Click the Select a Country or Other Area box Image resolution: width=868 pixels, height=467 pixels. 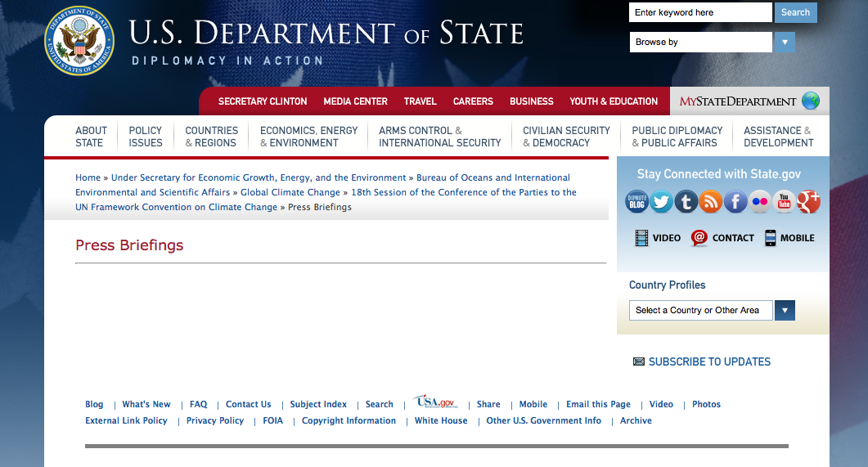[700, 310]
